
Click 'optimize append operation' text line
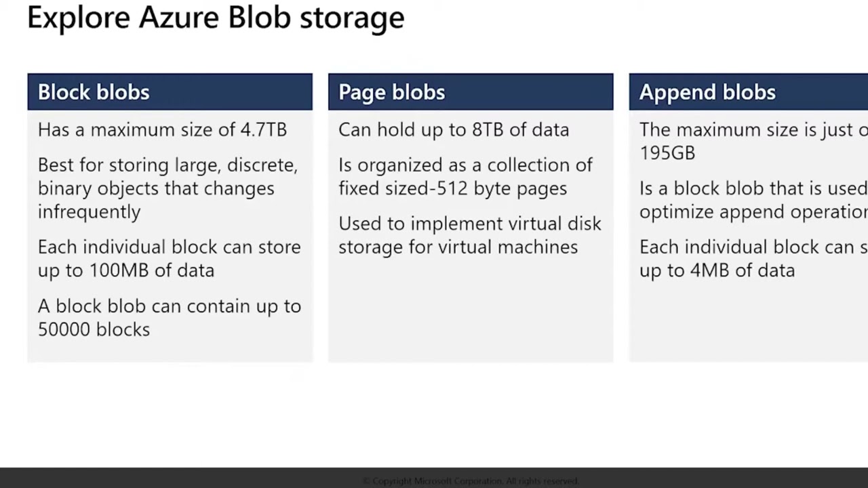click(753, 212)
